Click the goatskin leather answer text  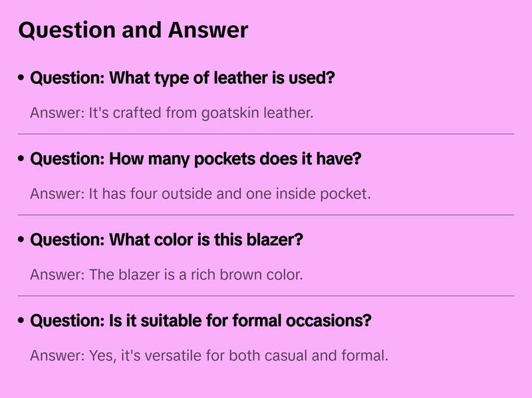click(172, 113)
